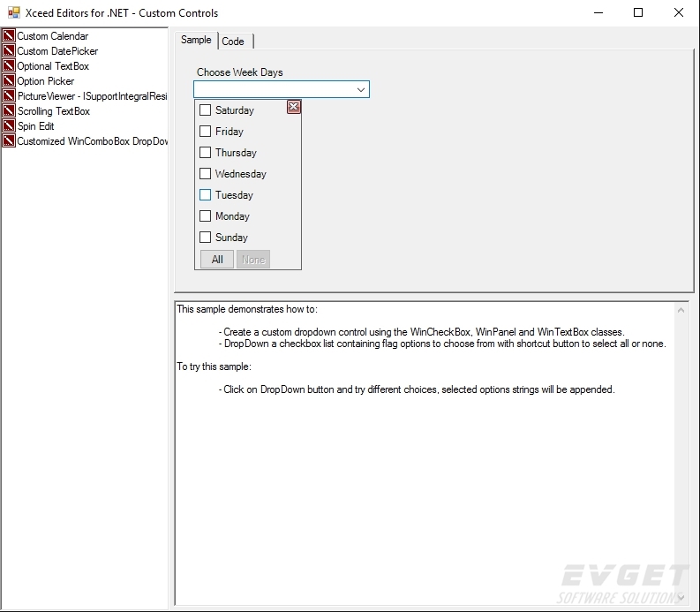The height and width of the screenshot is (612, 700).
Task: Click the icon beside Custom Calendar
Action: (x=9, y=35)
